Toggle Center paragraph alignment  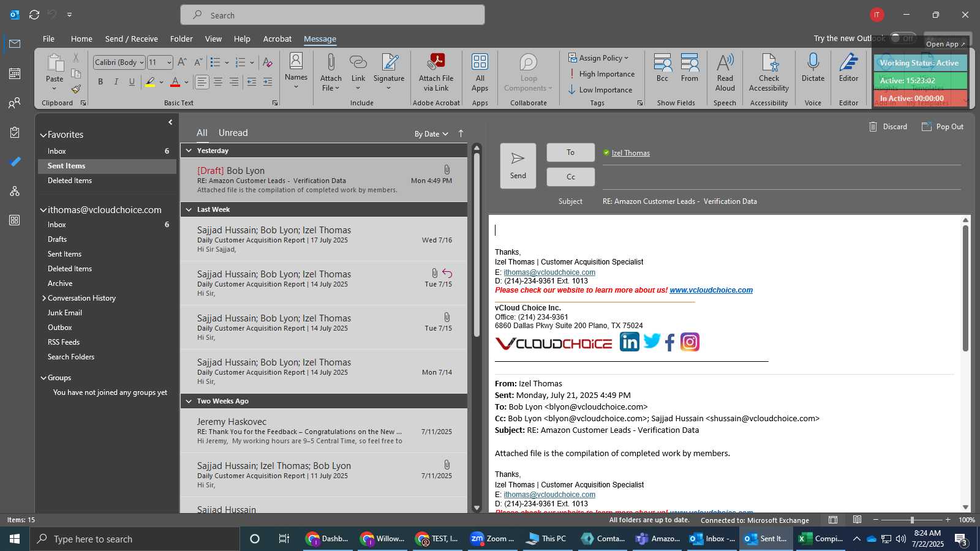(218, 81)
